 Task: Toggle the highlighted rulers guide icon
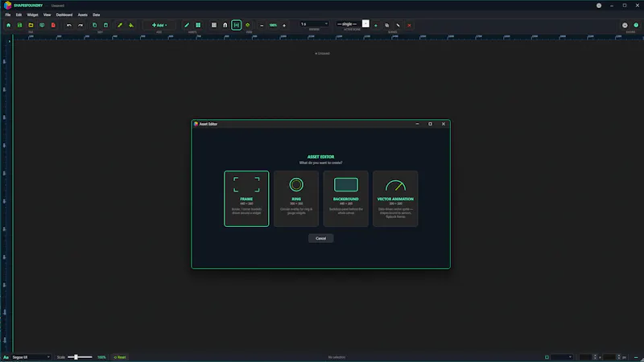236,25
